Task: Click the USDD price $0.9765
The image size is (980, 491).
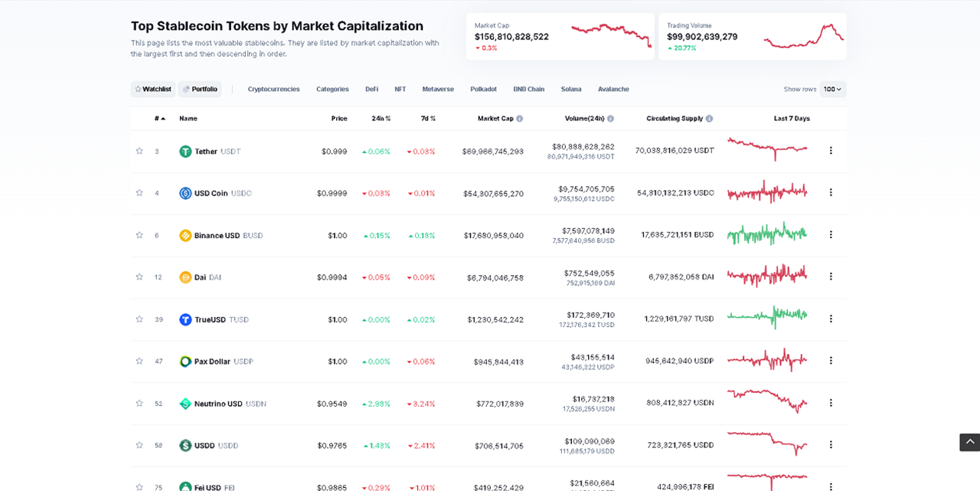Action: click(332, 446)
